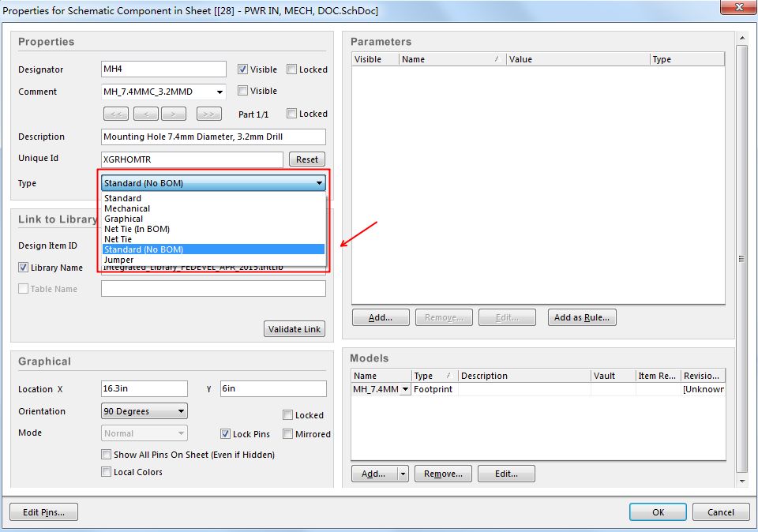Click Parameters Type column header
Image resolution: width=758 pixels, height=532 pixels.
[687, 59]
